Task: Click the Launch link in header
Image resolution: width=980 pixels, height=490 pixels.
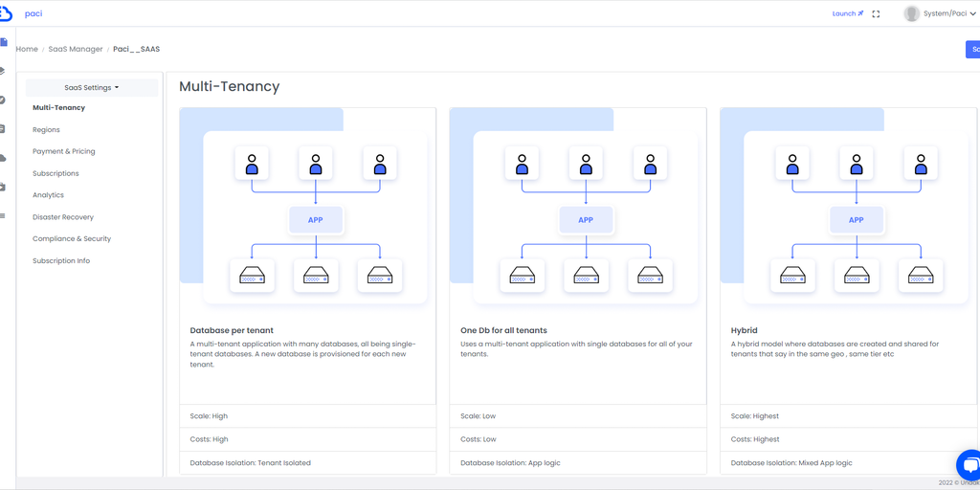Action: click(847, 13)
